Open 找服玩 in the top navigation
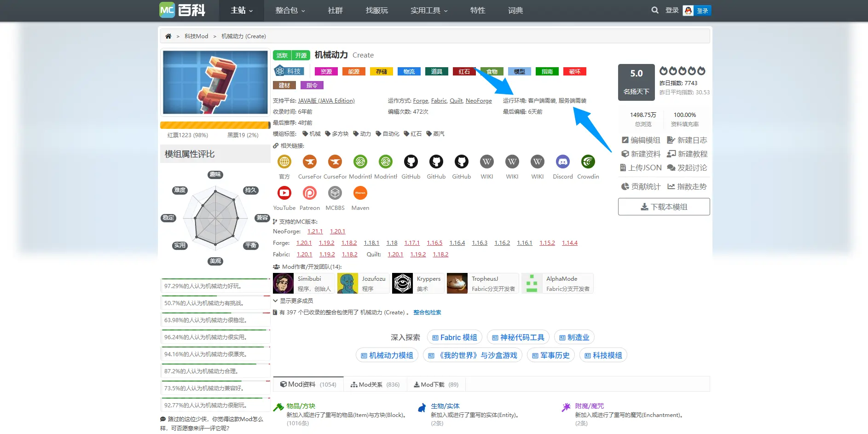 coord(376,11)
